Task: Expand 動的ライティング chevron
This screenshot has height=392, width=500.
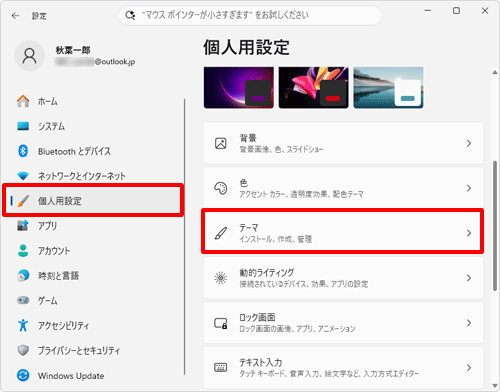Action: tap(469, 278)
